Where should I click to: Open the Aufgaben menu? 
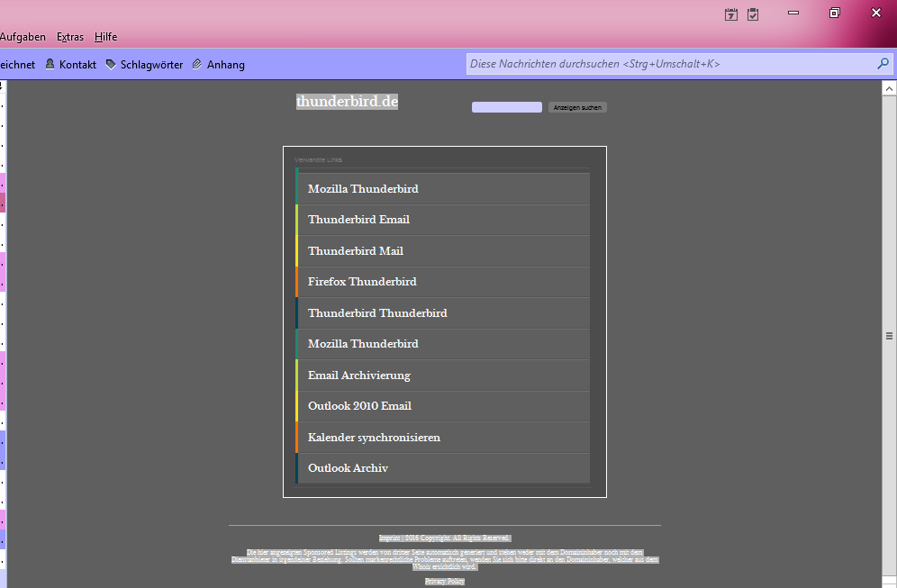pyautogui.click(x=23, y=37)
